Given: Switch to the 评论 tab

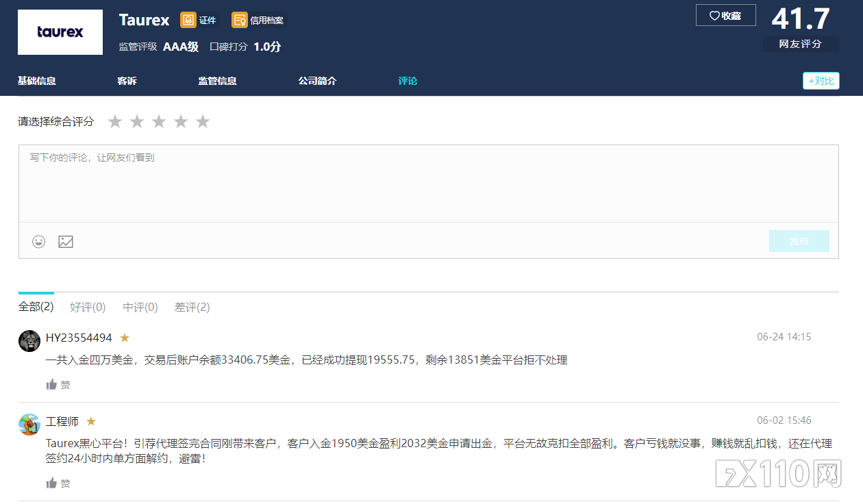Looking at the screenshot, I should pyautogui.click(x=408, y=81).
